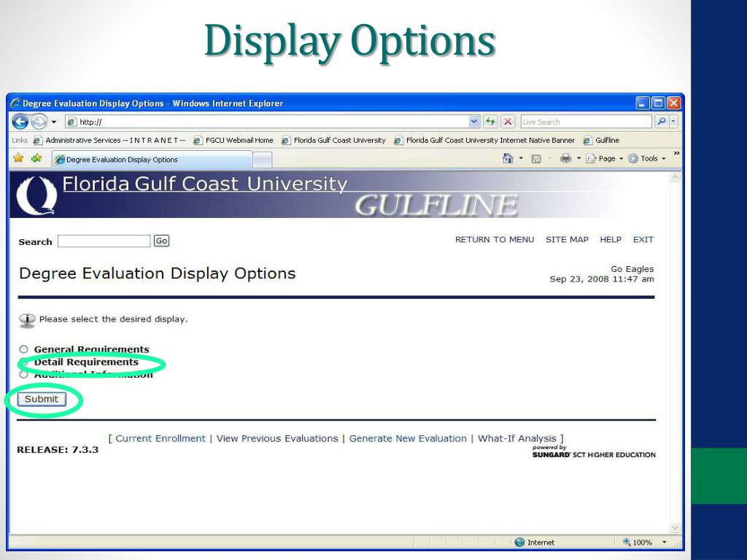Open Florida Gulf Coast University favorite
The height and width of the screenshot is (560, 747).
[x=333, y=141]
